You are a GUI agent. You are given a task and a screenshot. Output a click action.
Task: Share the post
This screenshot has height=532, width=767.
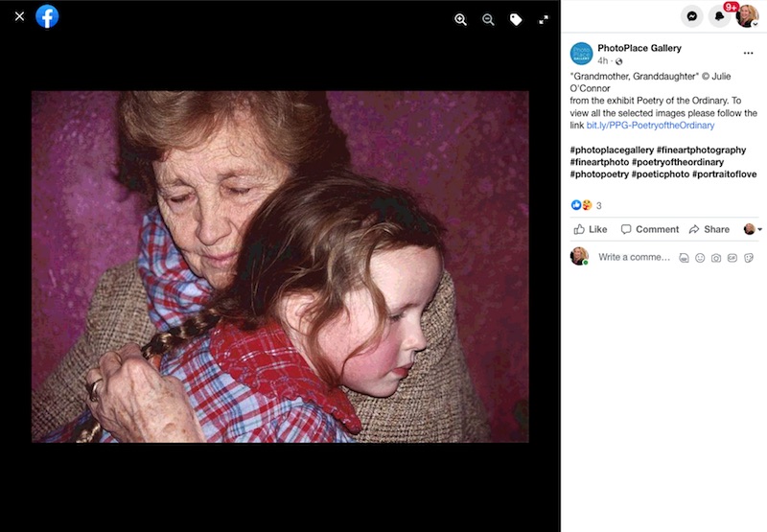coord(709,229)
